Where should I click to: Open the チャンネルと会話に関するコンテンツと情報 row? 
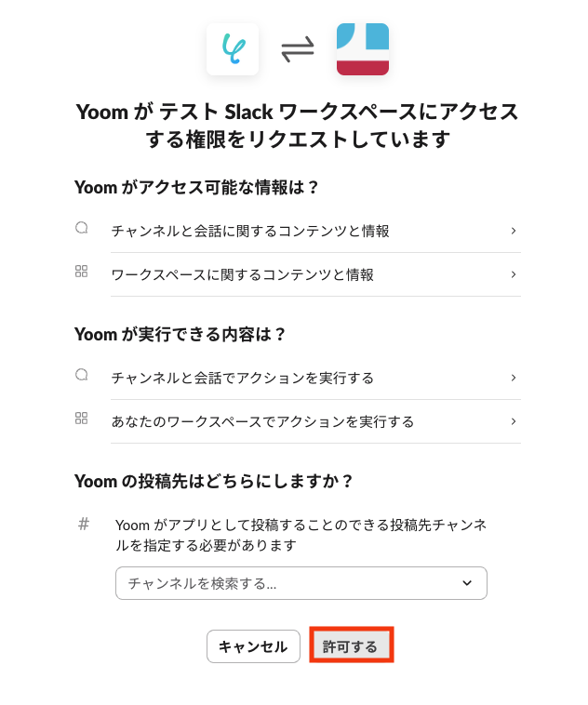coord(250,231)
